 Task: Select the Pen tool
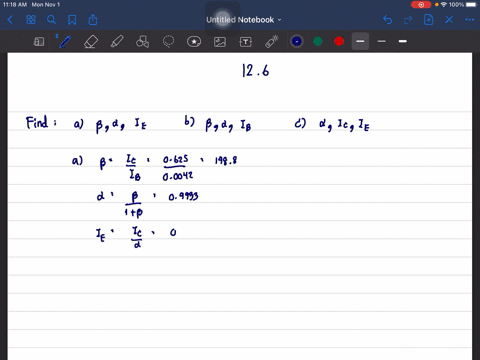[x=64, y=42]
